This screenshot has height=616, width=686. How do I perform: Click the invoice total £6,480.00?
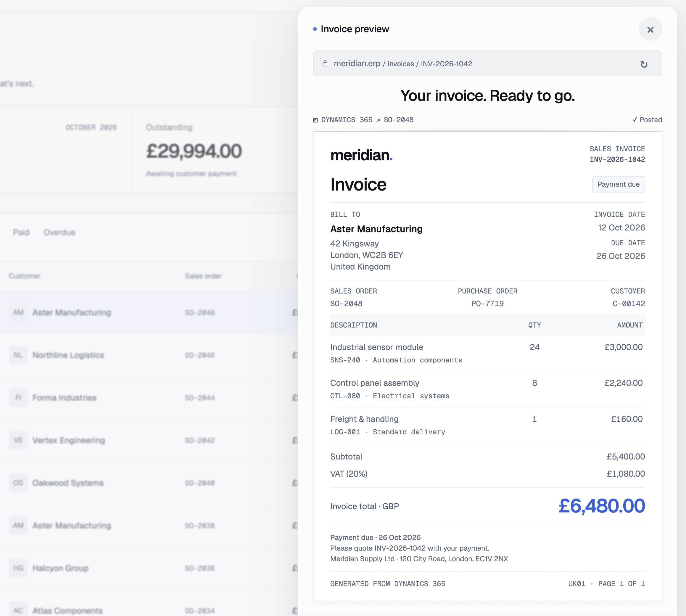[x=602, y=506]
